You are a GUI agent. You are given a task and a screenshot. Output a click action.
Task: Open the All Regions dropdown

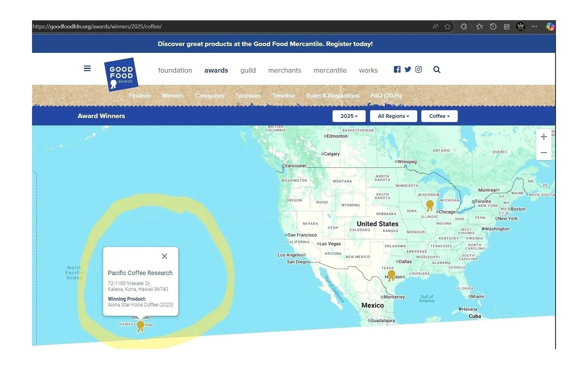393,116
